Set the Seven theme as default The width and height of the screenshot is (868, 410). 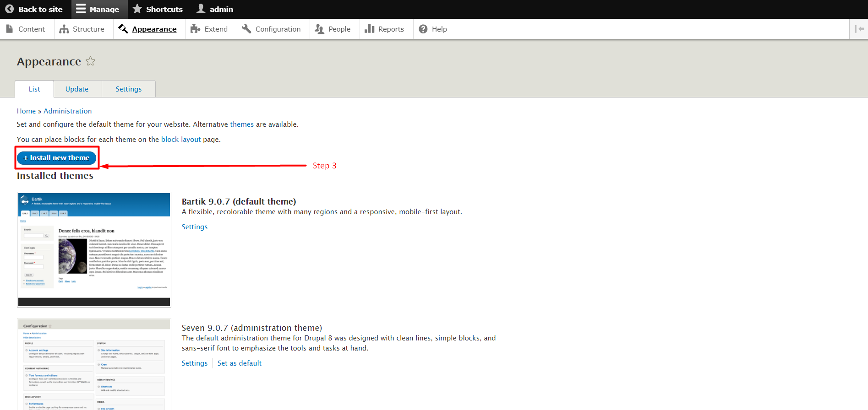(240, 363)
